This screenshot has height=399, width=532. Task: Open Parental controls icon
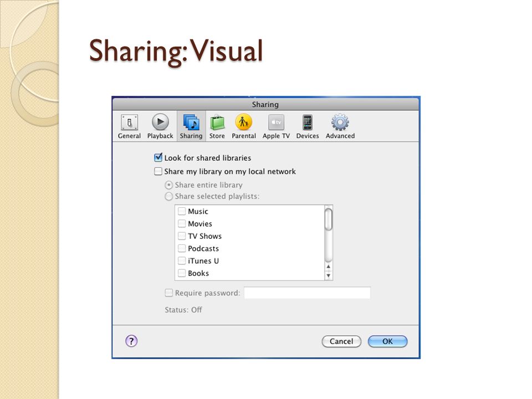[x=244, y=122]
